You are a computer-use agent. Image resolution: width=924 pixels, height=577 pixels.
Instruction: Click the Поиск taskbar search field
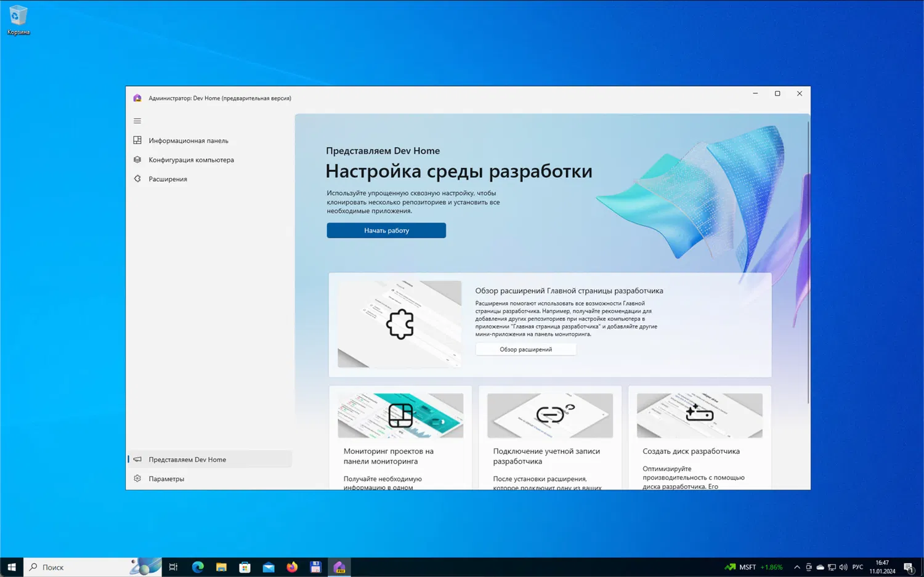(x=92, y=567)
